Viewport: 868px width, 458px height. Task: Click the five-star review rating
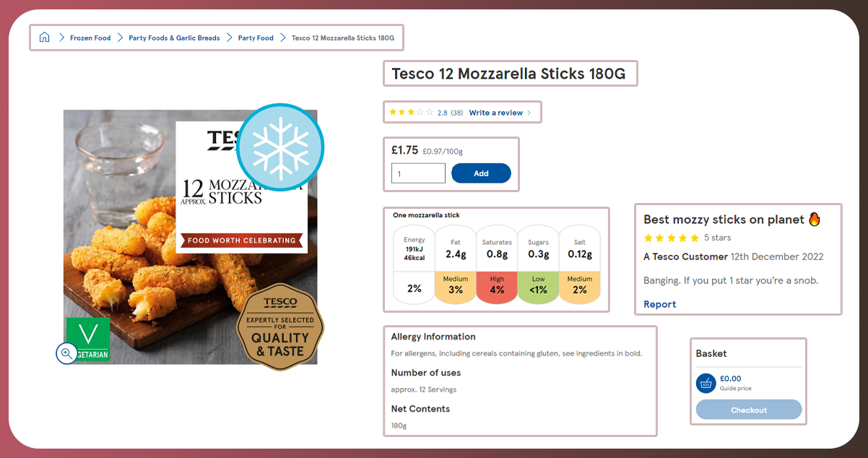tap(671, 238)
